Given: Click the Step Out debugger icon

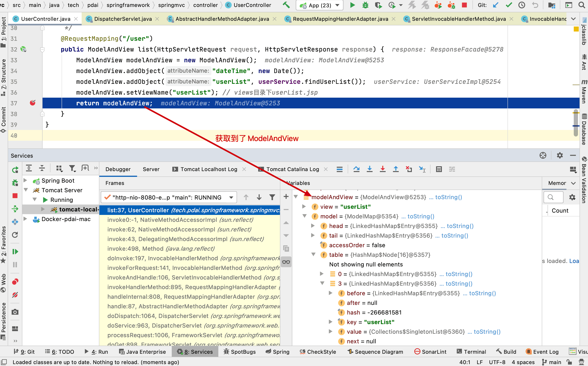Looking at the screenshot, I should (x=395, y=169).
